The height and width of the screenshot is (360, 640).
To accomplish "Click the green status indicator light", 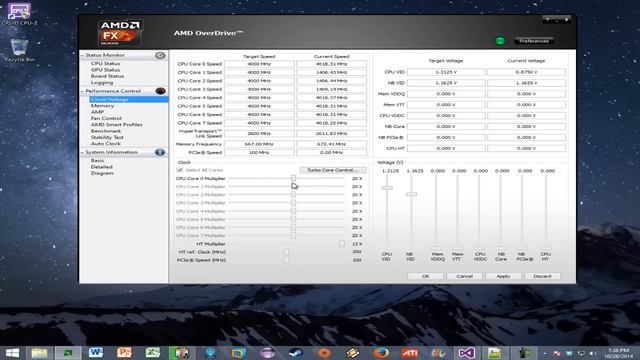I will tap(500, 41).
